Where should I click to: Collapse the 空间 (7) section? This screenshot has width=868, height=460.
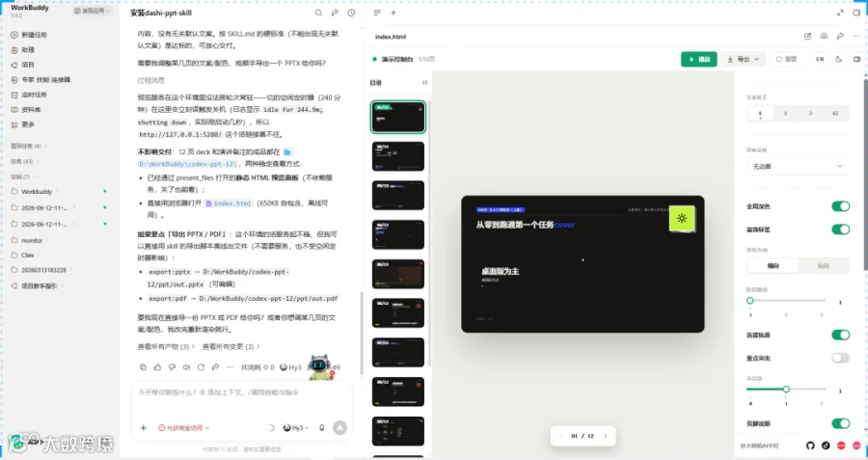24,177
